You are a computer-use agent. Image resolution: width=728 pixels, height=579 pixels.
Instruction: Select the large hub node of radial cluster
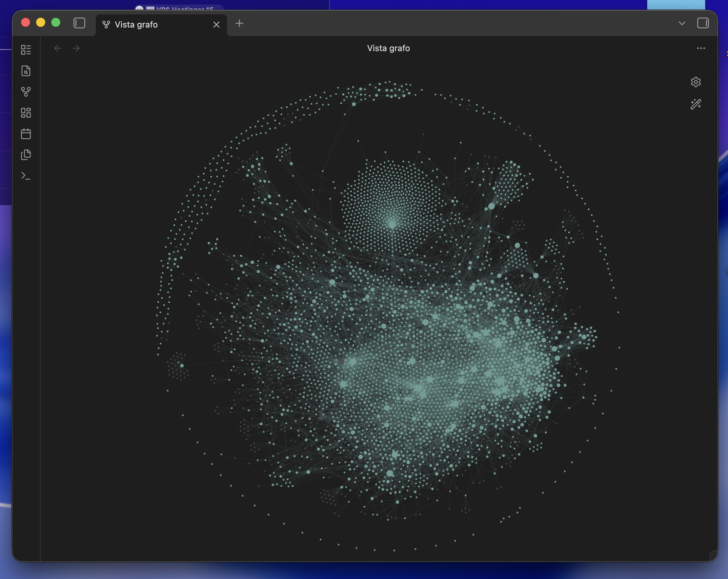tap(392, 224)
